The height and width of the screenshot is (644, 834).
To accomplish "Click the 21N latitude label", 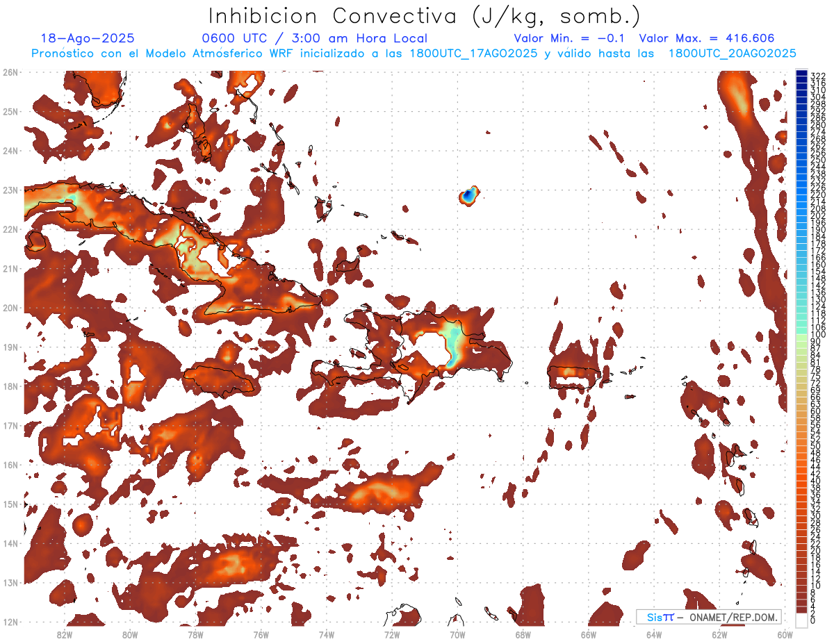I will (x=10, y=268).
